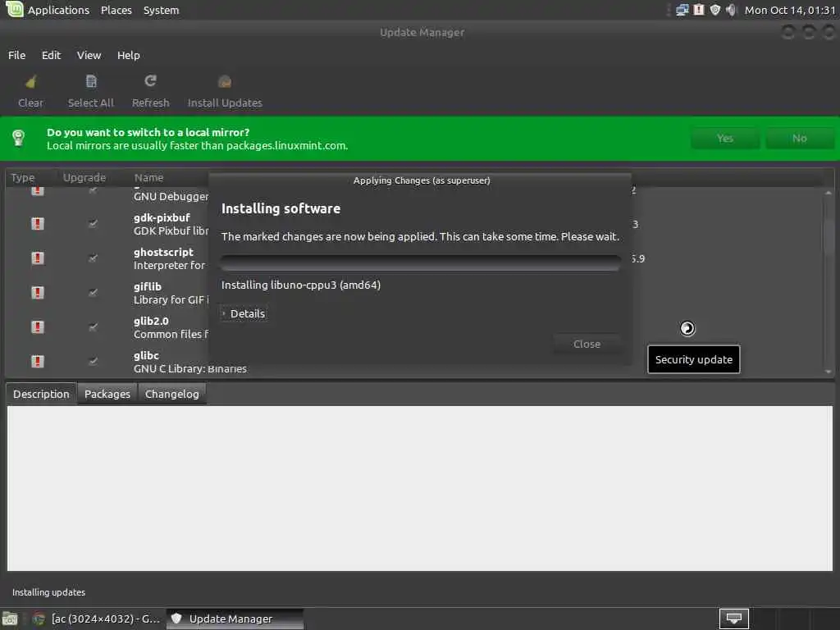840x630 pixels.
Task: Click the red update notifier tray icon
Action: click(699, 10)
